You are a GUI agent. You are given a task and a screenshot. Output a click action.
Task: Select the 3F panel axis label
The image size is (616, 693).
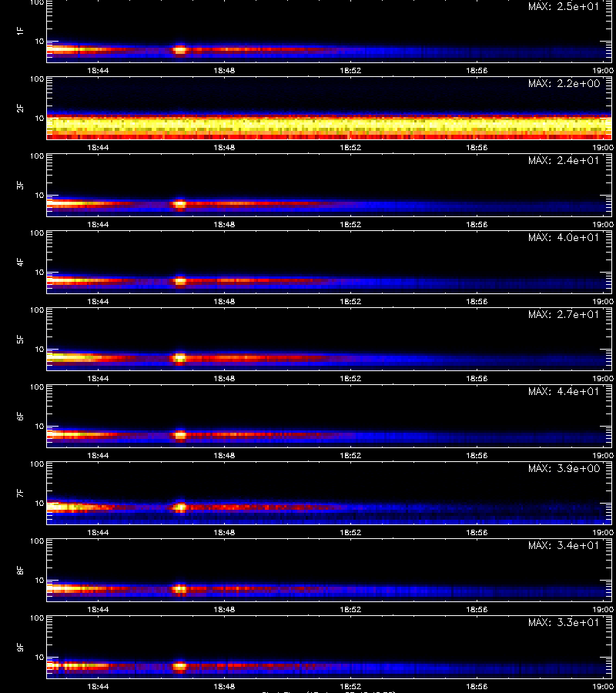pyautogui.click(x=20, y=185)
